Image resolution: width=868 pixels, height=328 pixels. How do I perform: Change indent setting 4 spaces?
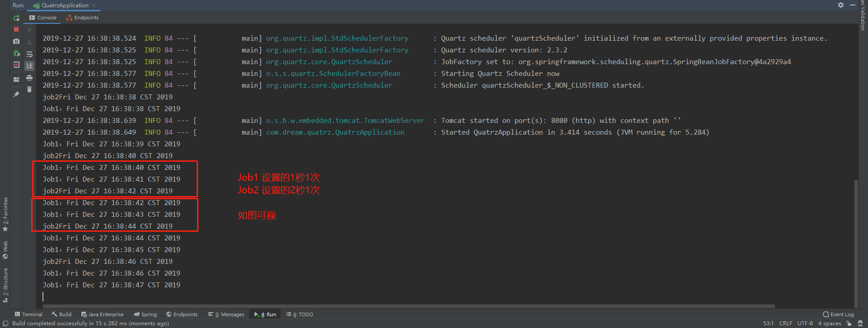pos(830,323)
